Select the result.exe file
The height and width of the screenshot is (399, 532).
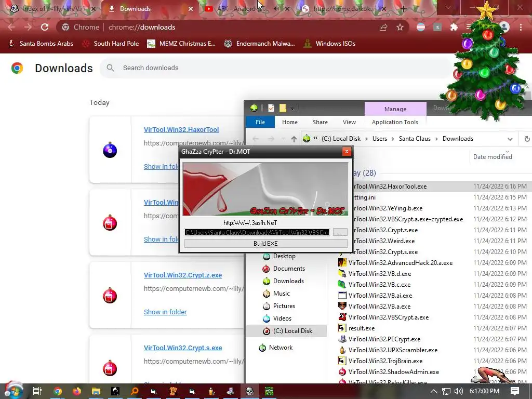click(x=362, y=328)
